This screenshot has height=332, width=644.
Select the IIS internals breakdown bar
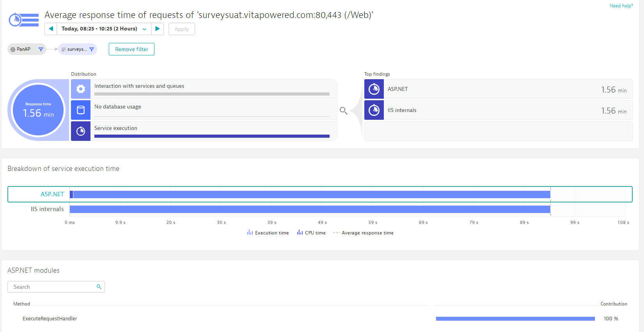[310, 209]
